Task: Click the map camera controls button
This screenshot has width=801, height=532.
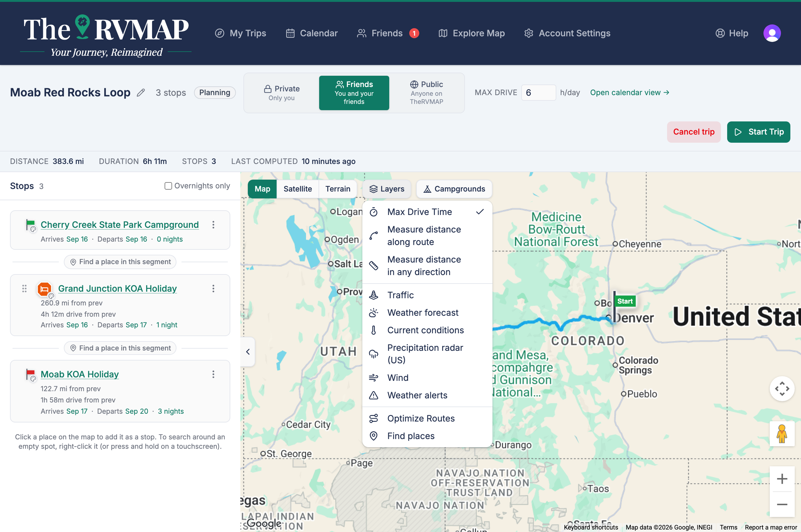Action: coord(782,389)
